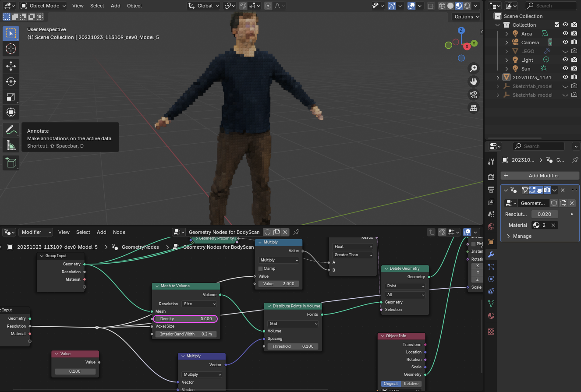581x392 pixels.
Task: Select the Relative button in Object Info
Action: click(411, 384)
